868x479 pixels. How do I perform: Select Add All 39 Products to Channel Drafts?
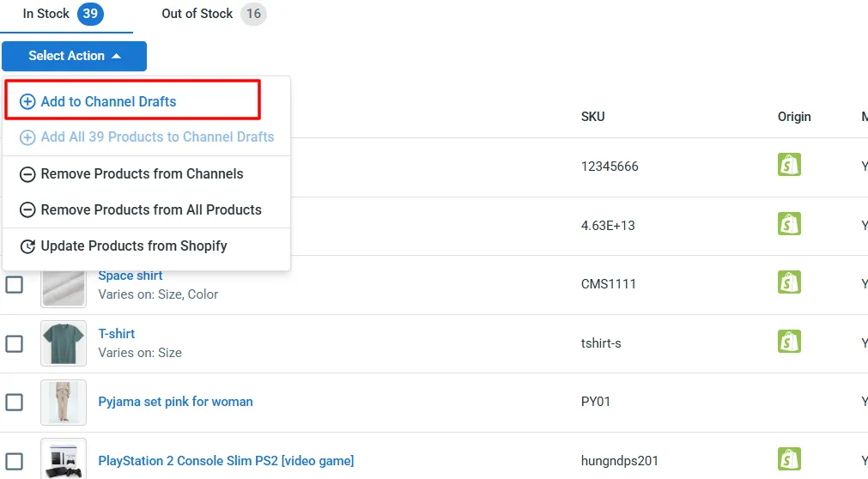click(x=157, y=137)
